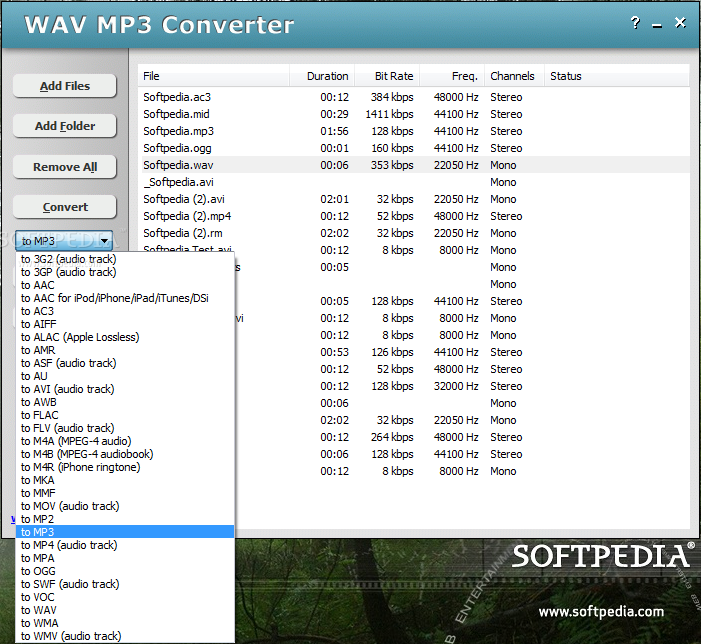Click the 264 kbps bit rate cell
This screenshot has height=644, width=701.
tap(392, 437)
